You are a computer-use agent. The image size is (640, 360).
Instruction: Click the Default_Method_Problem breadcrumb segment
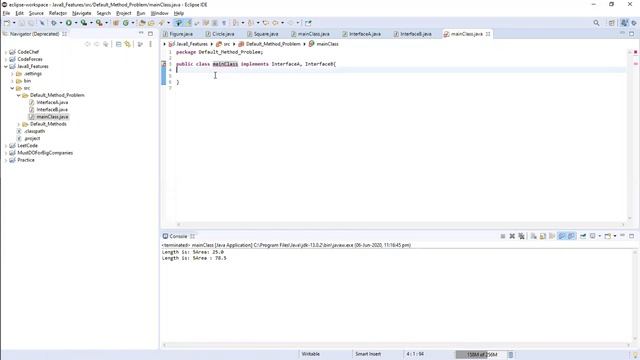click(x=273, y=44)
